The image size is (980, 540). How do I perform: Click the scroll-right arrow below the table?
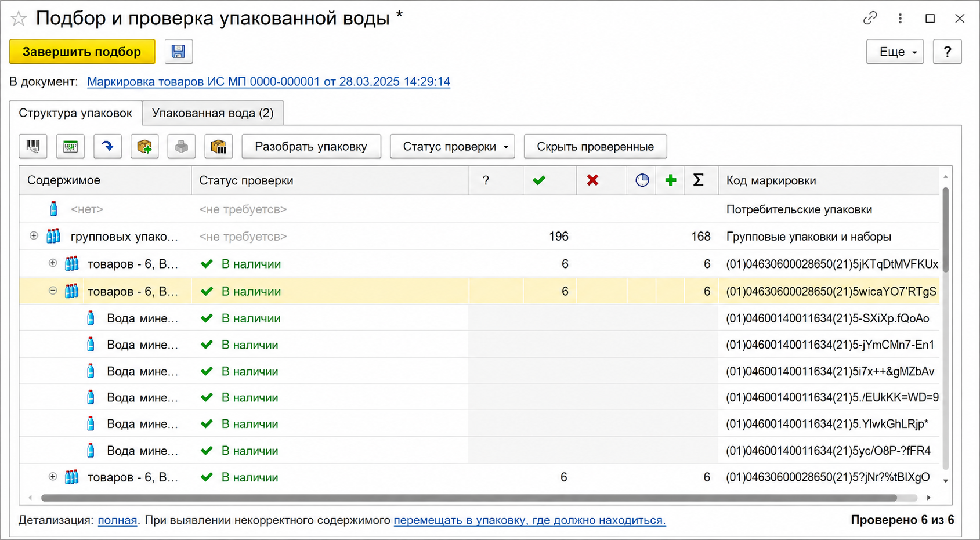pyautogui.click(x=929, y=498)
